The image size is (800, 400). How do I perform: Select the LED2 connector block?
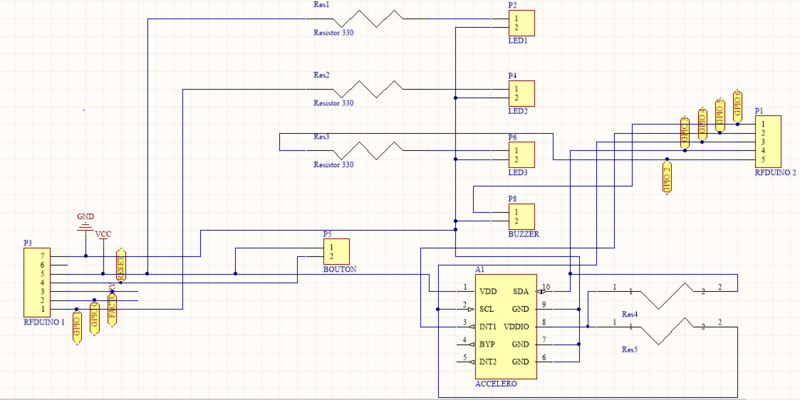coord(521,93)
